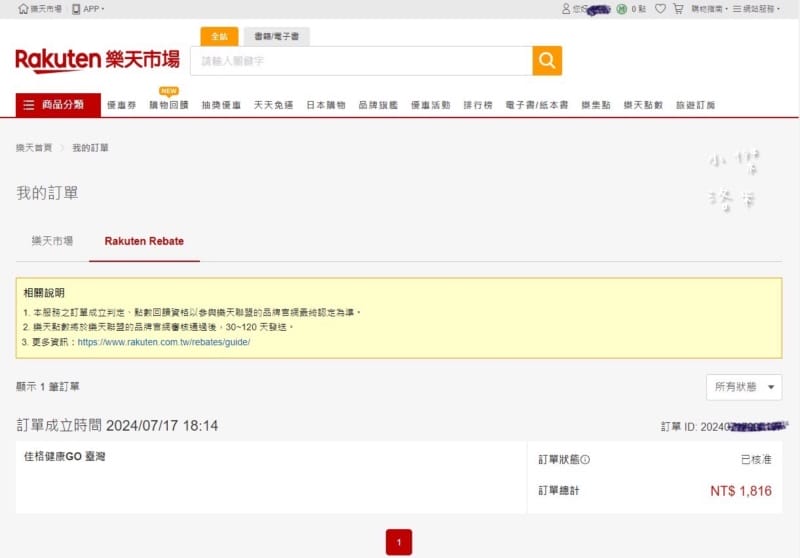Click the orange search magnifier button
800x558 pixels.
(x=547, y=61)
